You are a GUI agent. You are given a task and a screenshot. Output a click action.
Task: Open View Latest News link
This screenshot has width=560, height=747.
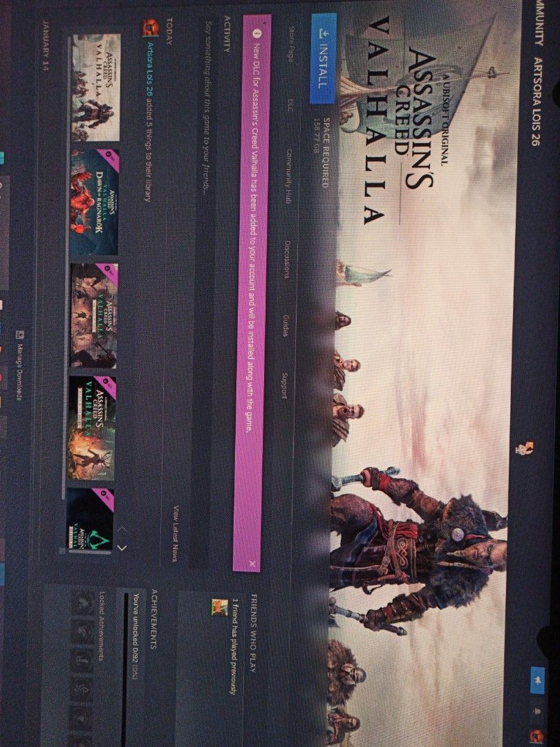(175, 533)
